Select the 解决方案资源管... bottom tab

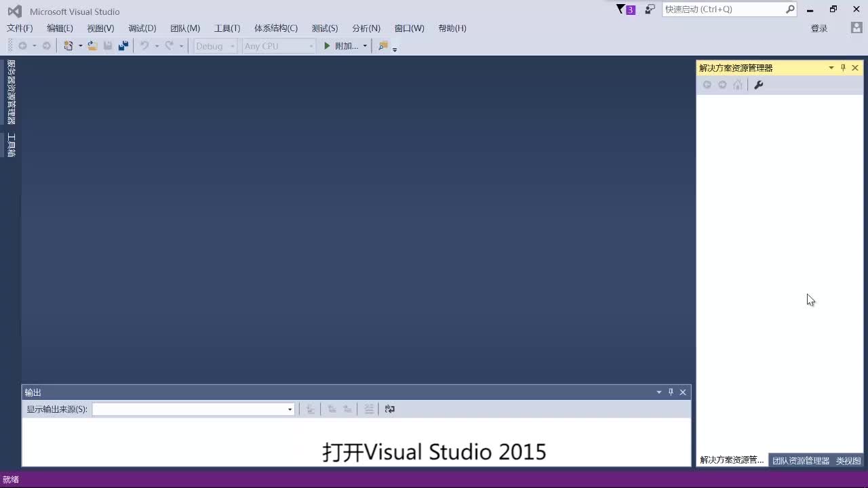[732, 460]
